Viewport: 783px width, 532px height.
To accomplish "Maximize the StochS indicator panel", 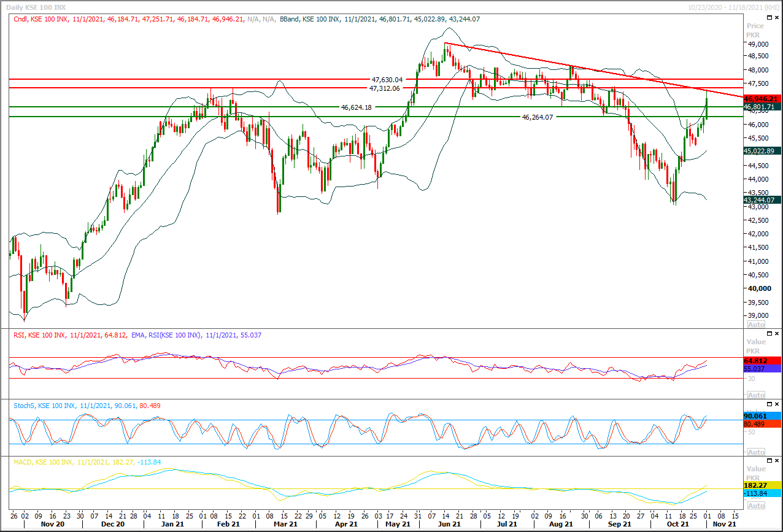I will (769, 404).
